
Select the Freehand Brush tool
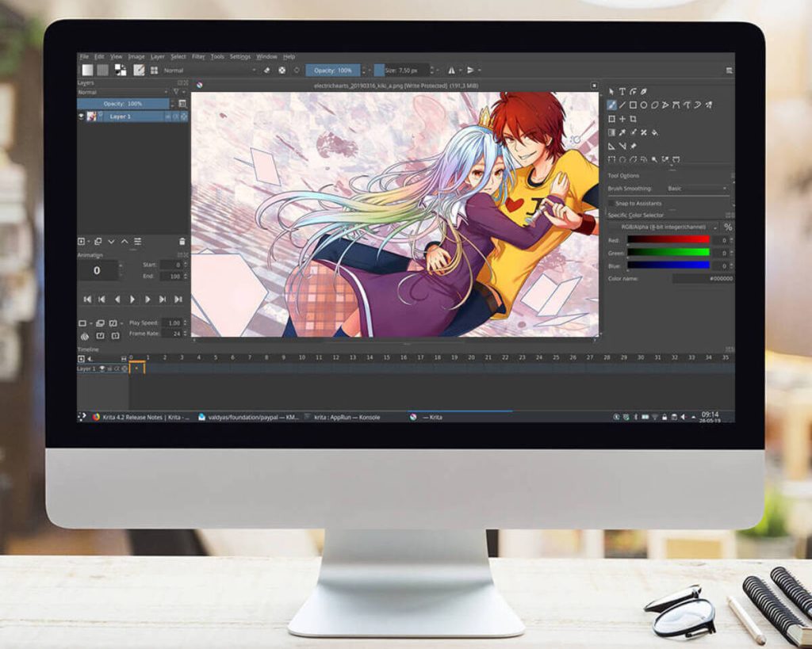click(611, 105)
